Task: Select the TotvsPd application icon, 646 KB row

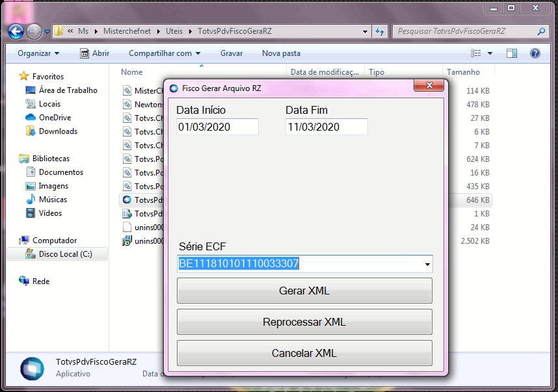Action: point(127,200)
